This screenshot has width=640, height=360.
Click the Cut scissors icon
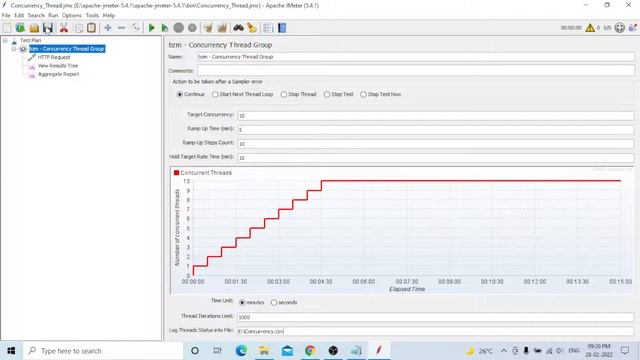pos(64,28)
